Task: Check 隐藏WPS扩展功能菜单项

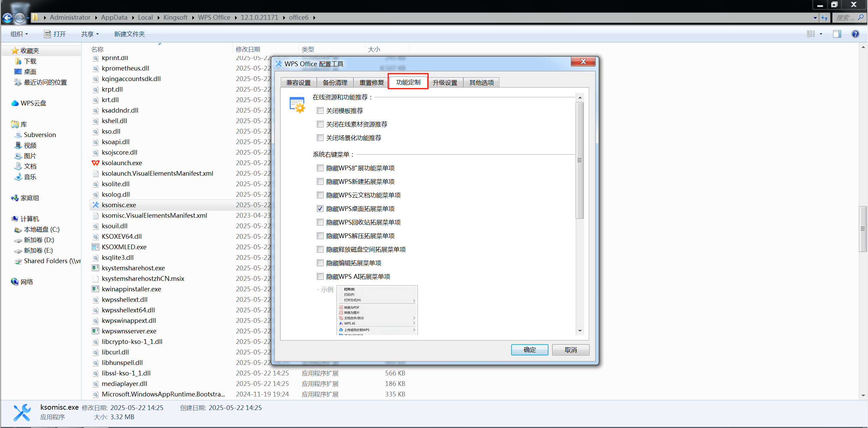Action: click(320, 168)
